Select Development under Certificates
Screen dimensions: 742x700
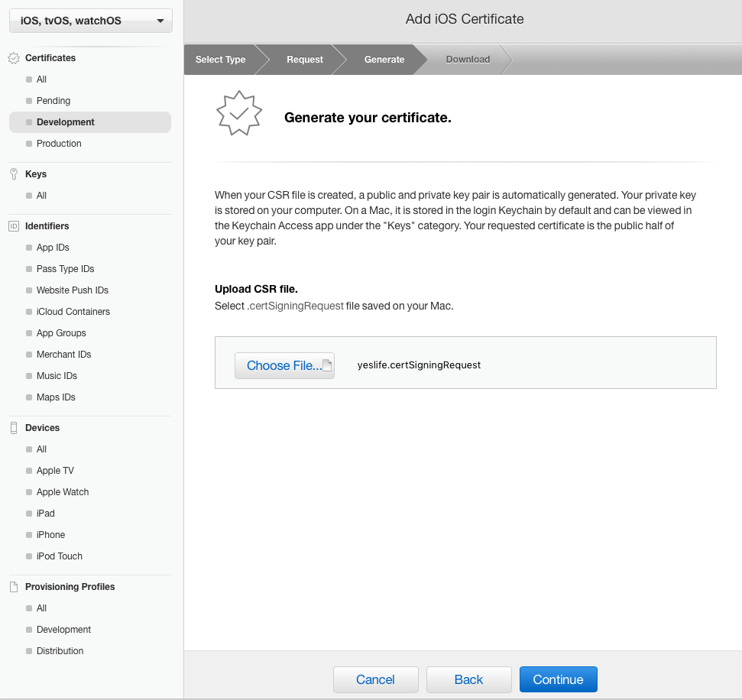point(90,122)
